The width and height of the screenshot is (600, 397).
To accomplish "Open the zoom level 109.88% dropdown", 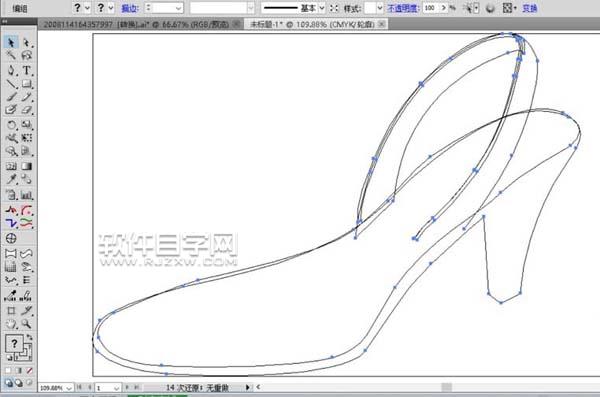I will coord(69,388).
